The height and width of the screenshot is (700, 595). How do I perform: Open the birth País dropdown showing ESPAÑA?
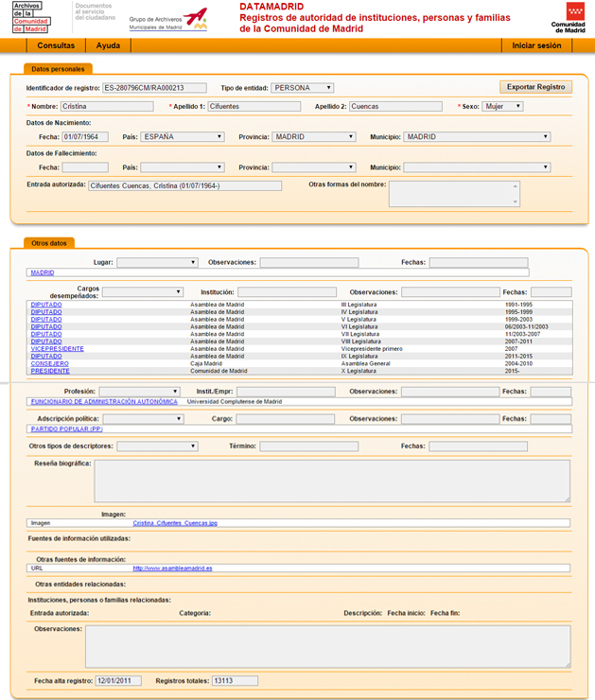(183, 136)
